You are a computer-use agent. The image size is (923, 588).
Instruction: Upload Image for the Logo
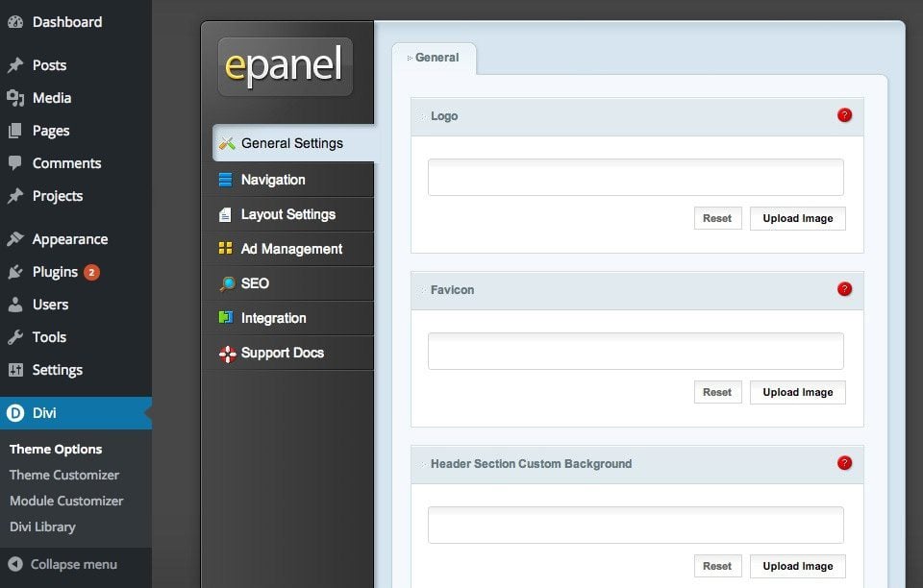tap(798, 218)
